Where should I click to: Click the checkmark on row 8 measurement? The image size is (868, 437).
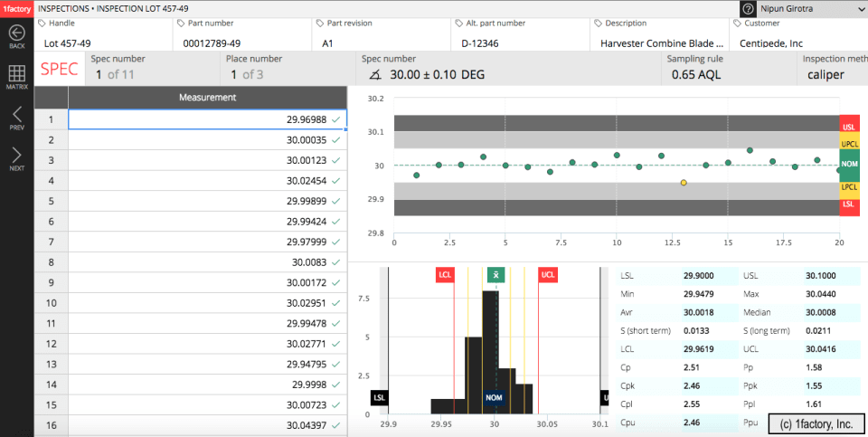click(x=336, y=262)
